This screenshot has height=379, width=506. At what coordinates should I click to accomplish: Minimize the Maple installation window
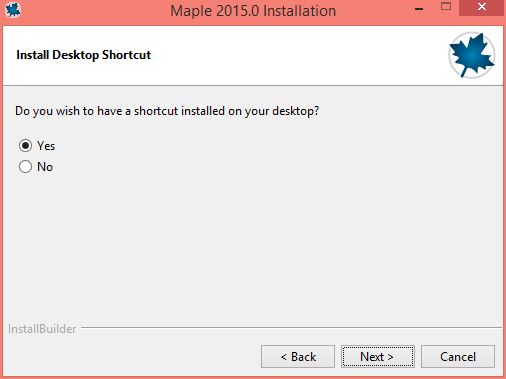[x=419, y=8]
